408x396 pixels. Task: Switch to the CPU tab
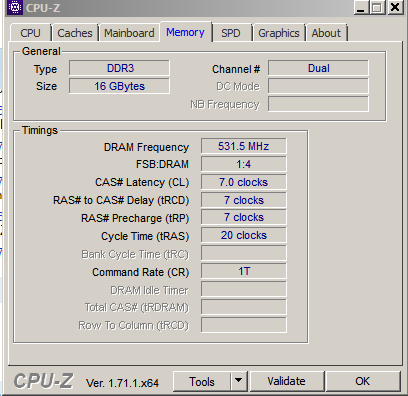point(31,33)
